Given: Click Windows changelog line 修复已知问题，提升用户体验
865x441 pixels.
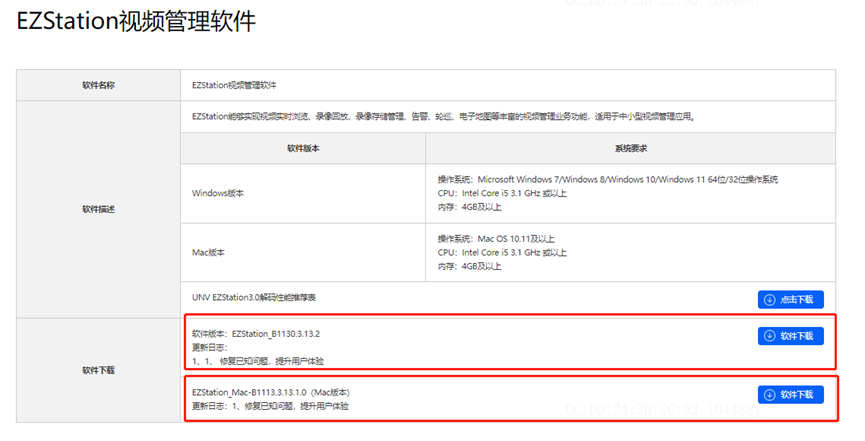Looking at the screenshot, I should (258, 361).
